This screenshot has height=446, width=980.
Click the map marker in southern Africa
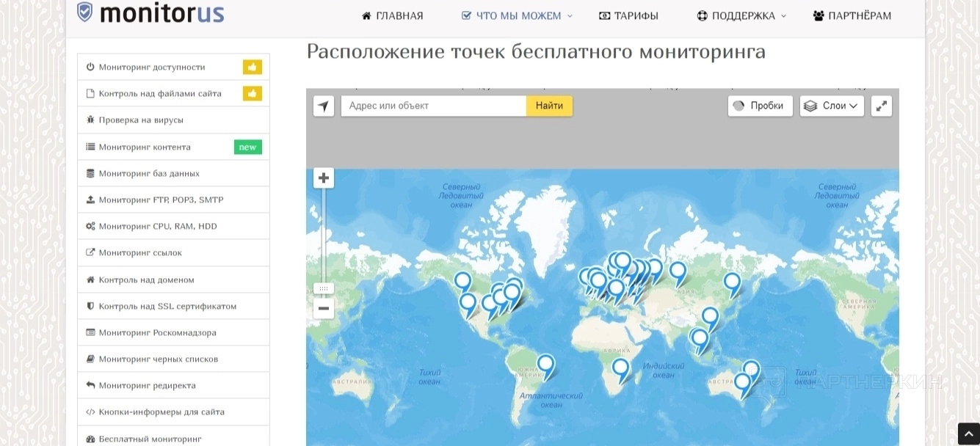coord(621,370)
